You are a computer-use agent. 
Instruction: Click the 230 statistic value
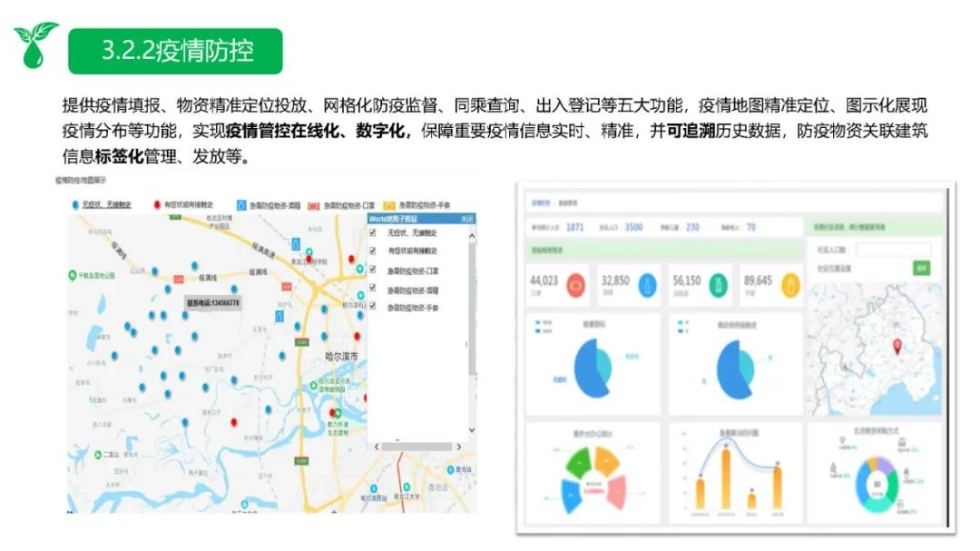(692, 227)
